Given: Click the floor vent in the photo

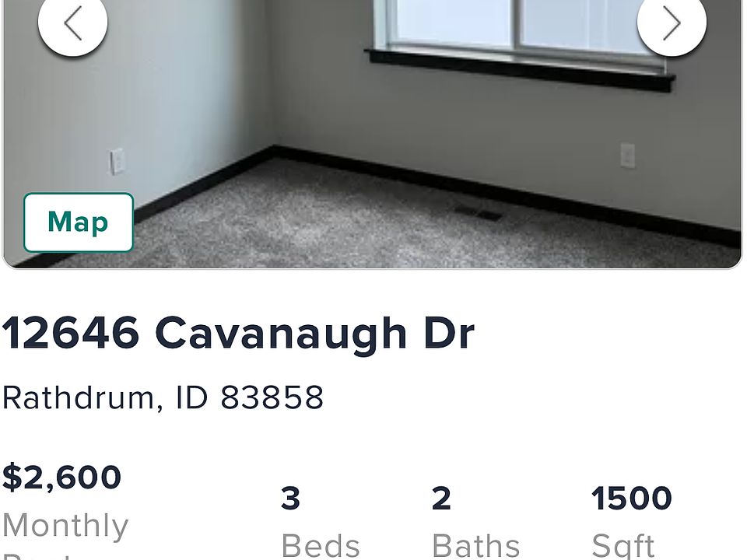Looking at the screenshot, I should coord(479,213).
